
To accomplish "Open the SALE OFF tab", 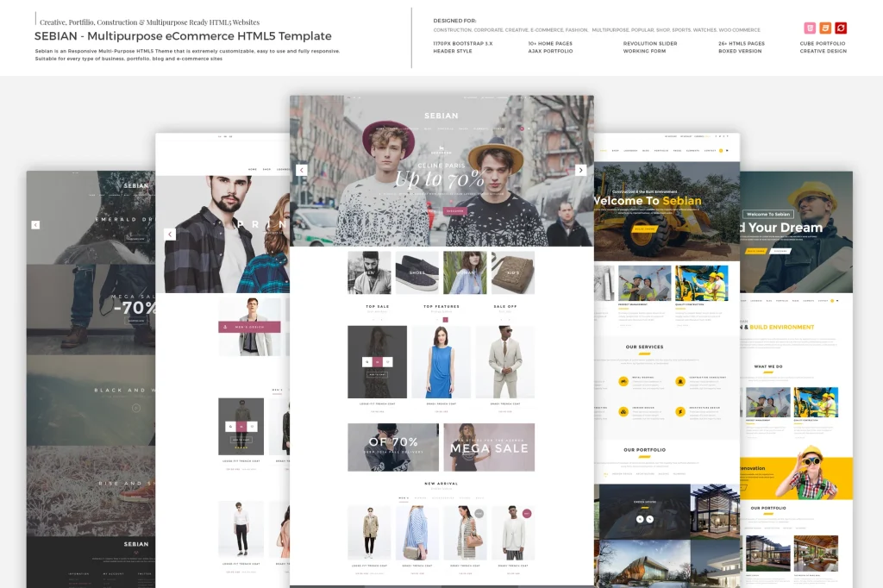I will pos(505,304).
